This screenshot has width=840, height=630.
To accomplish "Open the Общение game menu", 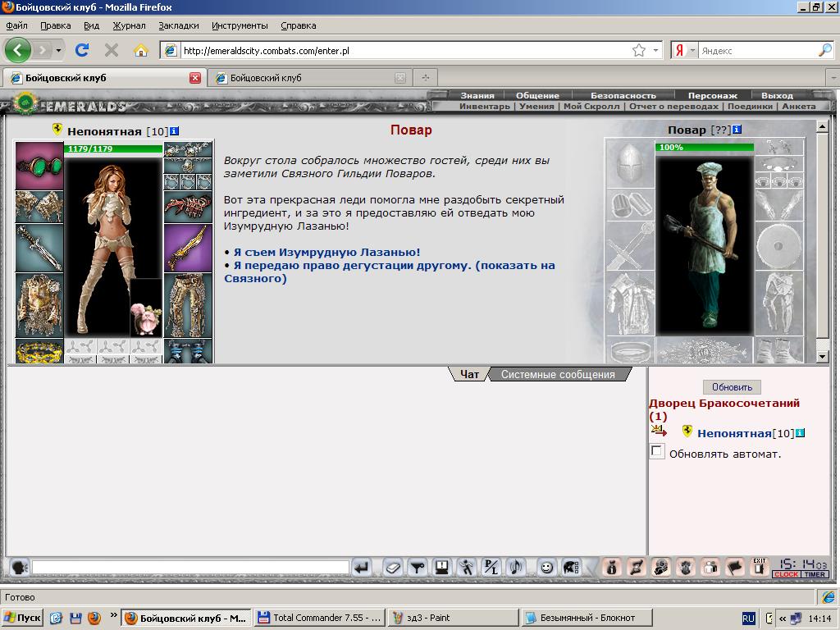I will point(537,95).
